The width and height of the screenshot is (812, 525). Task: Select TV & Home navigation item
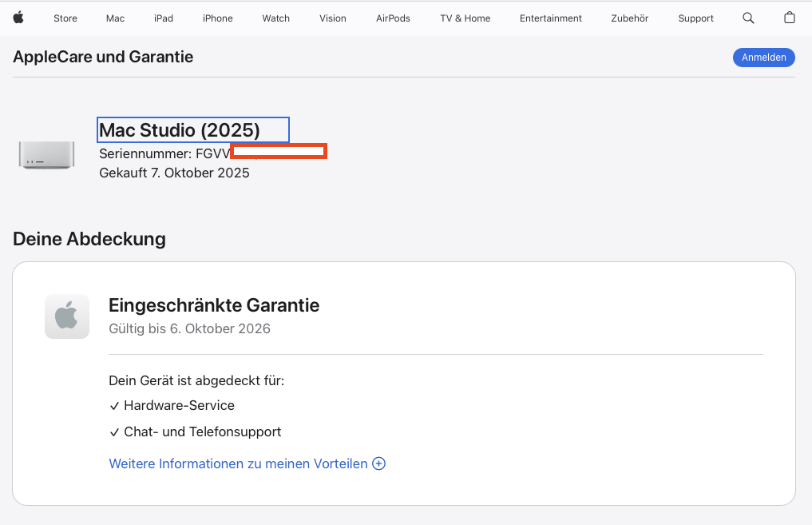pos(465,18)
